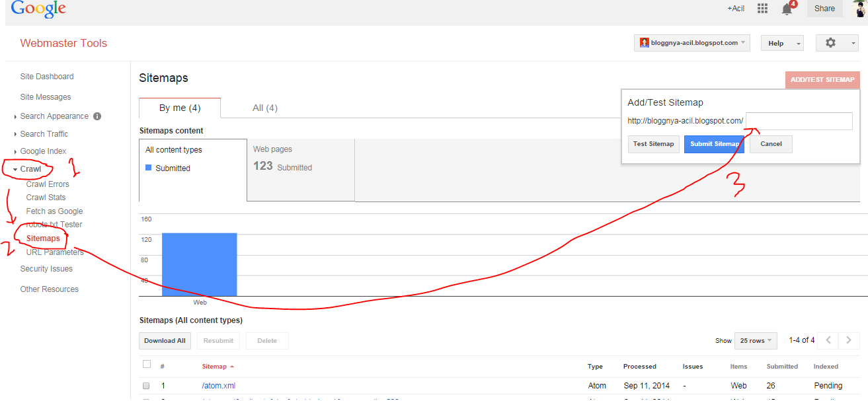The image size is (868, 401).
Task: Open Site Dashboard in sidebar
Action: (x=47, y=77)
